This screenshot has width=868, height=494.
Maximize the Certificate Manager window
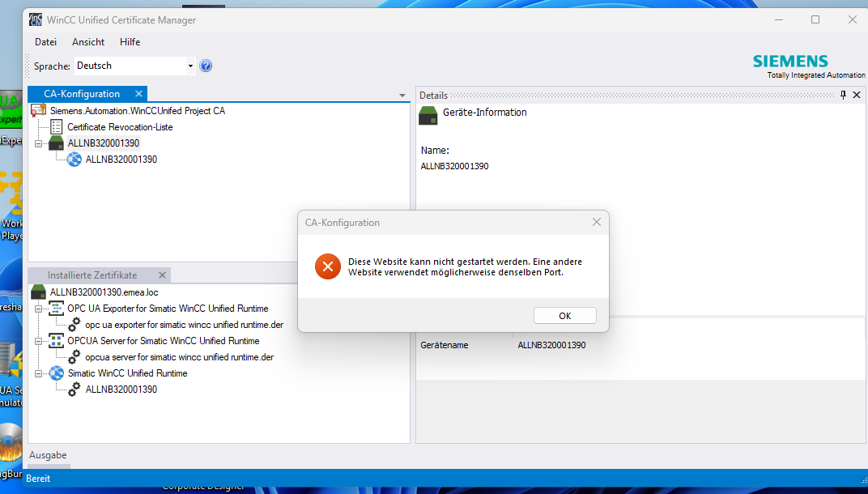(x=815, y=19)
